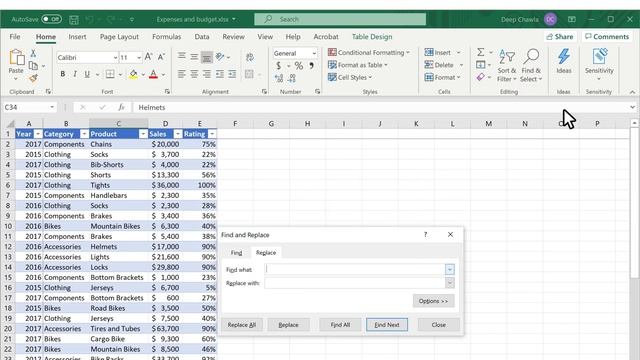Click the Merge and Center icon
Screen dimensions: 640x360
click(x=249, y=74)
